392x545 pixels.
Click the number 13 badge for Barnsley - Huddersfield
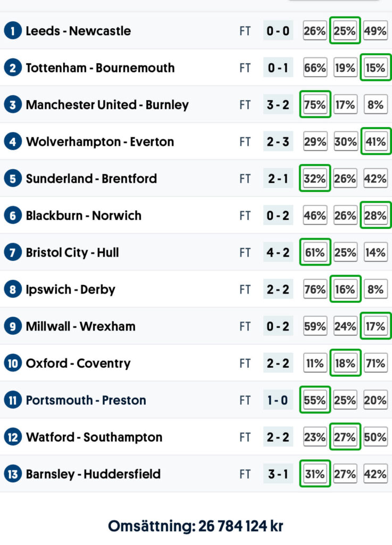[x=13, y=474]
